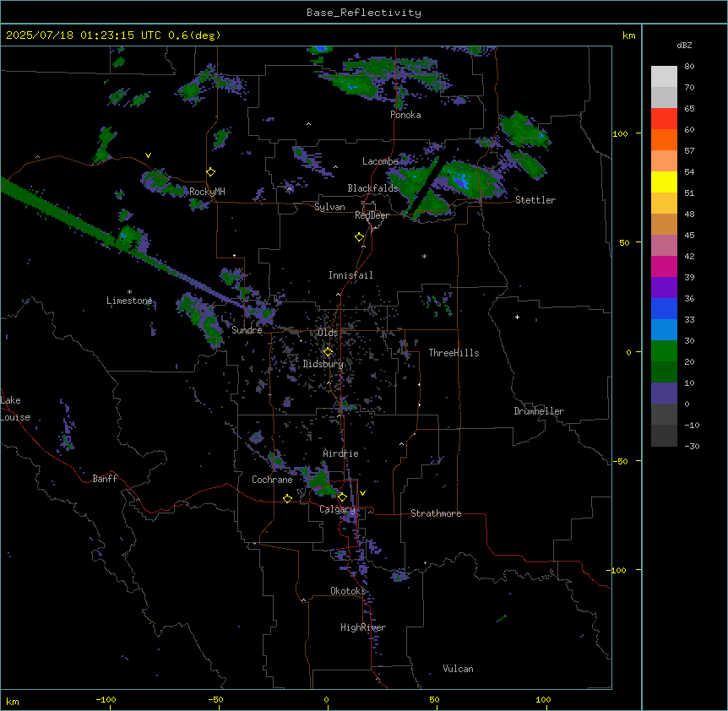Click the Blackfalds city label

pyautogui.click(x=372, y=188)
